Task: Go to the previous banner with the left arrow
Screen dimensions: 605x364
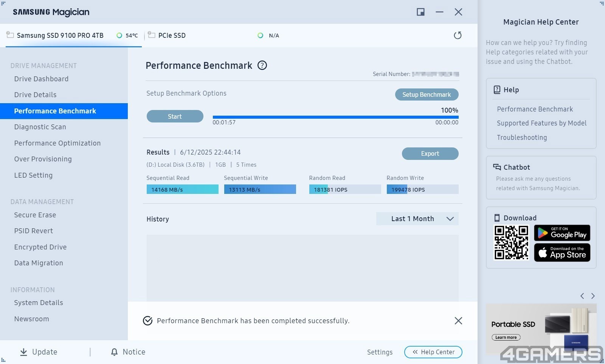Action: coord(582,296)
